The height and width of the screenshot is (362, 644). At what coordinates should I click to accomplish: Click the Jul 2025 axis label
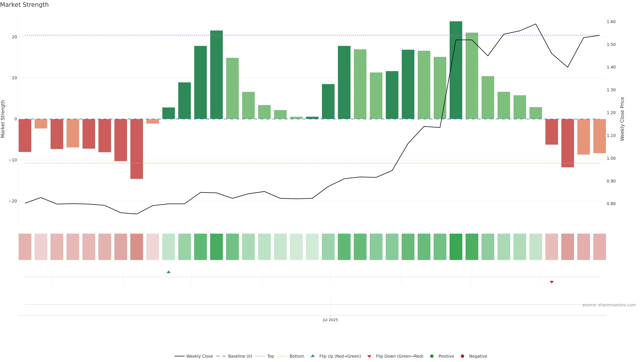[330, 320]
